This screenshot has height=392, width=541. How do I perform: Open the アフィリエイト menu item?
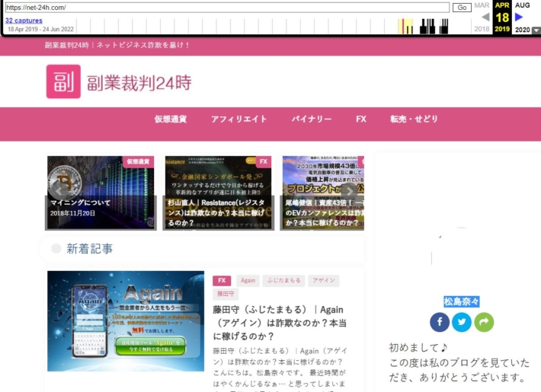point(238,119)
